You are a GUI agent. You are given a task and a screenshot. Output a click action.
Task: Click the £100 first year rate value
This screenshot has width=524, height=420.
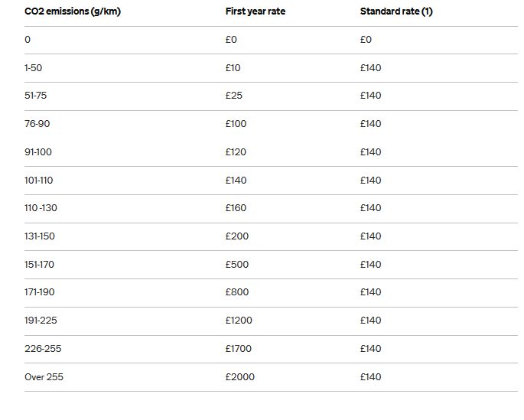pos(236,124)
